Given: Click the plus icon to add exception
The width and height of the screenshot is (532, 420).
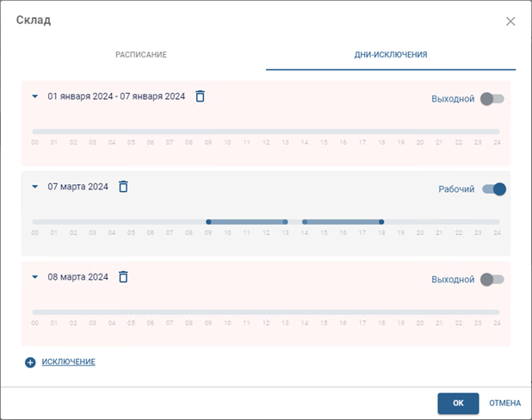Looking at the screenshot, I should 30,362.
